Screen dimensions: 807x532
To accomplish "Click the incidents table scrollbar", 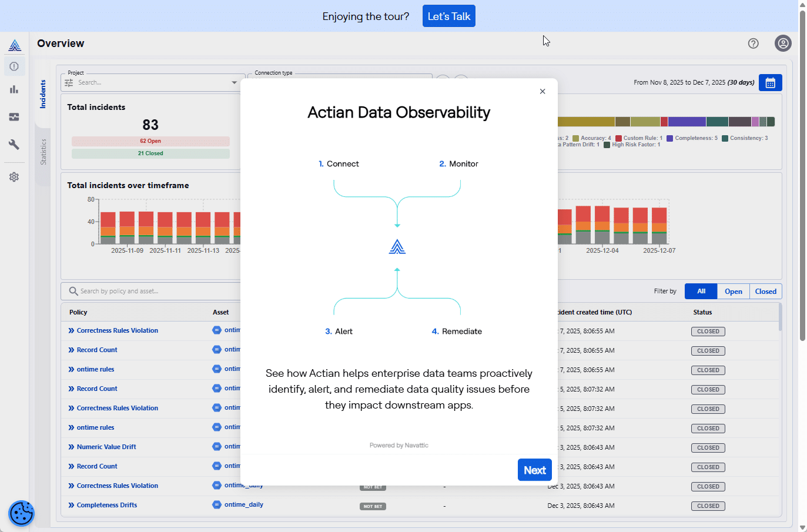I will coord(780,317).
